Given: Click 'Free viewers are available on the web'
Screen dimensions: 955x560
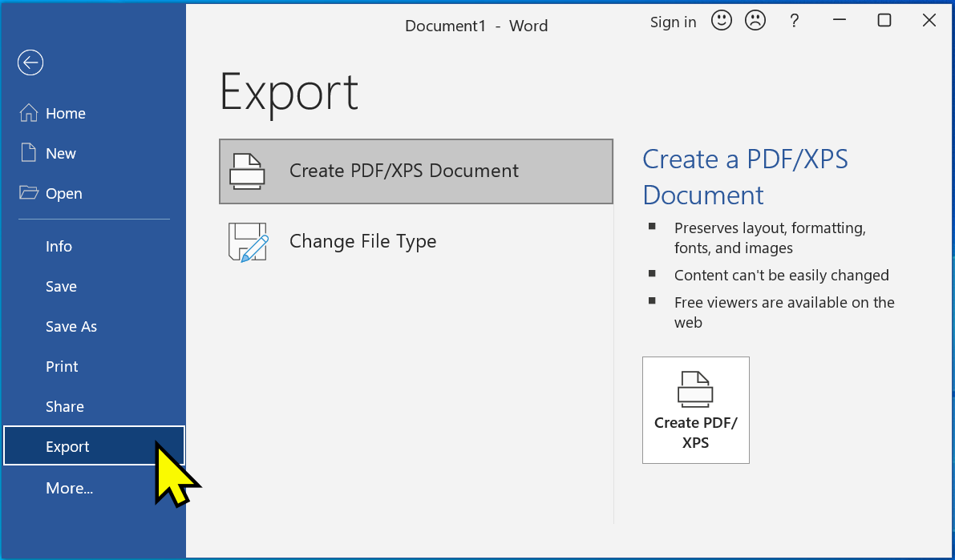Looking at the screenshot, I should pos(784,312).
